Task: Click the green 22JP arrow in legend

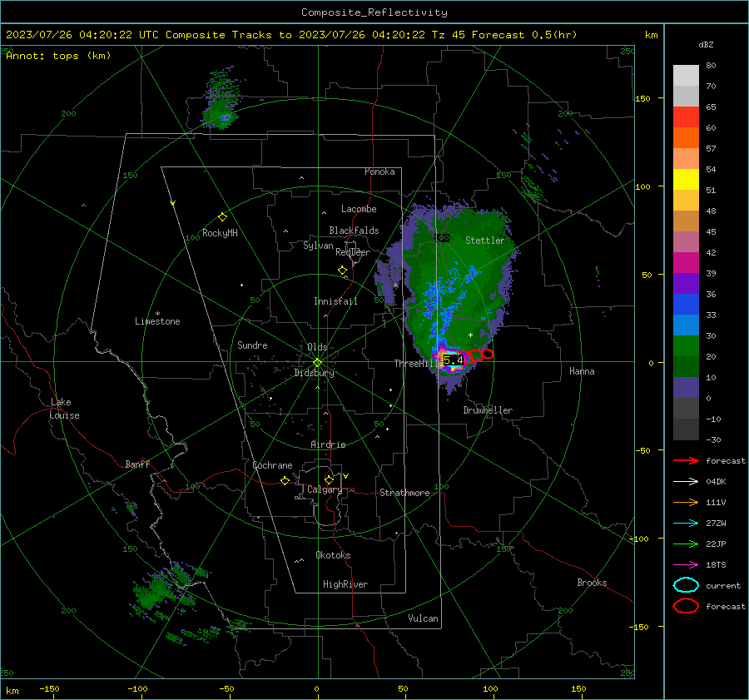Action: click(686, 544)
